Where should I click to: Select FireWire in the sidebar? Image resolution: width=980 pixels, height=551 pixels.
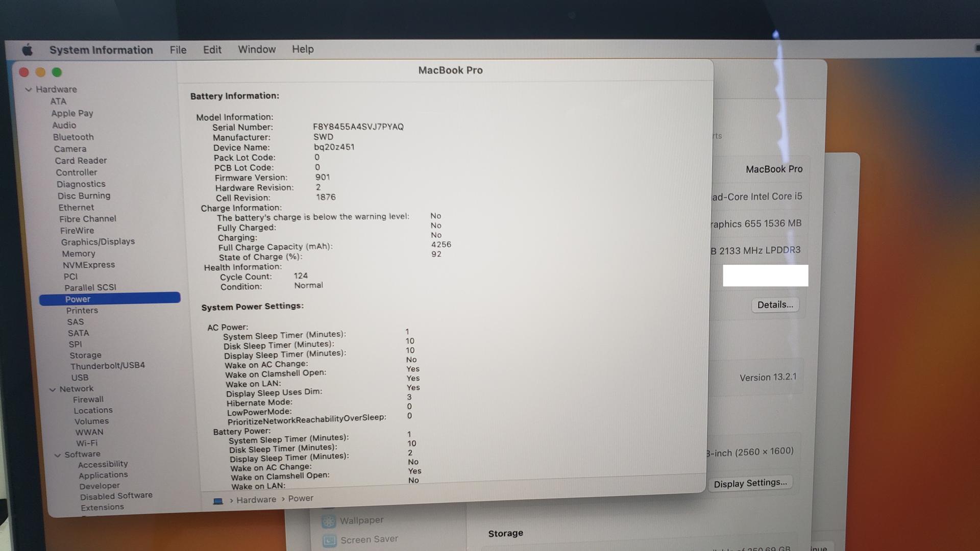[77, 231]
